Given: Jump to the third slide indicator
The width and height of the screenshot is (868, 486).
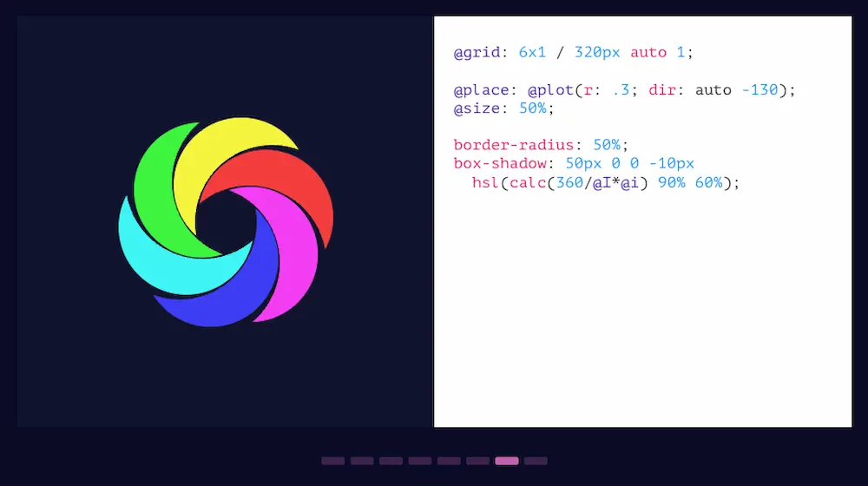Looking at the screenshot, I should (391, 461).
